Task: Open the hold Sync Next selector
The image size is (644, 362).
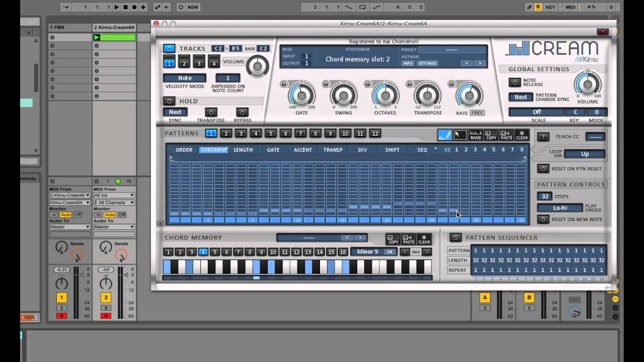Action: click(175, 112)
